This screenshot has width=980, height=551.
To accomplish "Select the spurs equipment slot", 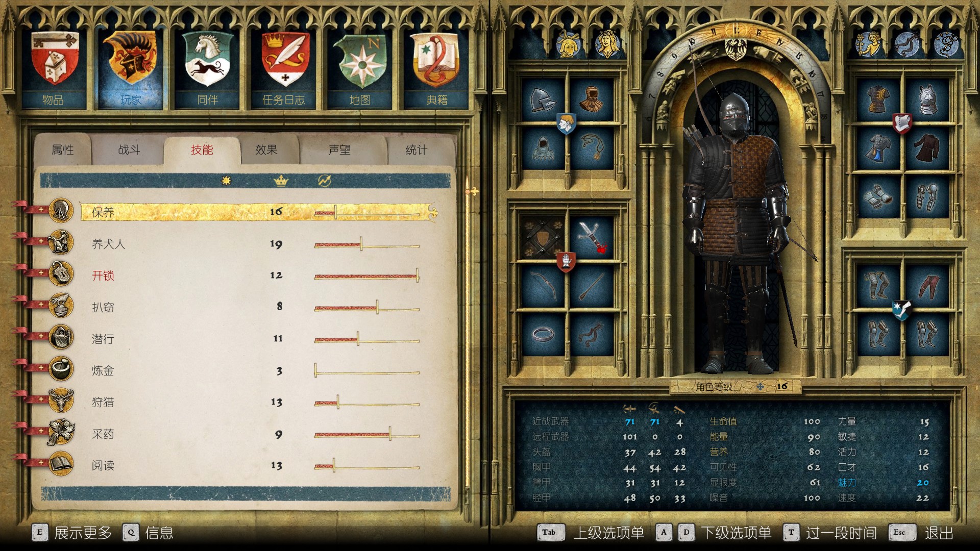I will (592, 335).
